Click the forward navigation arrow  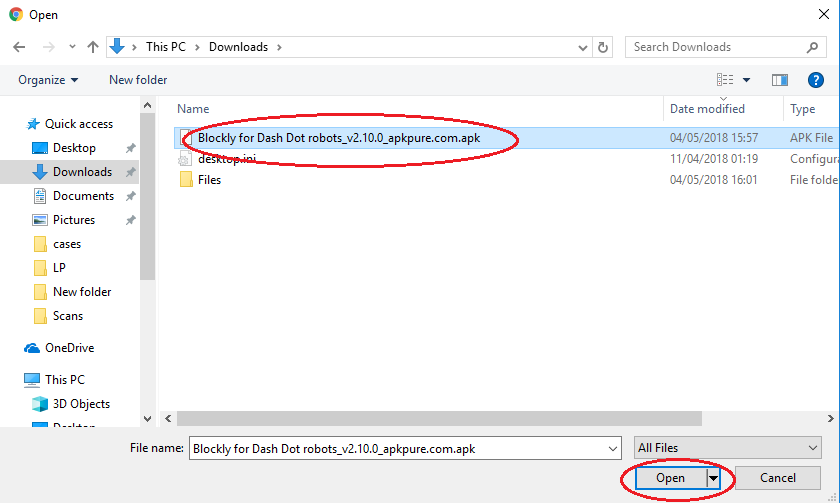48,47
